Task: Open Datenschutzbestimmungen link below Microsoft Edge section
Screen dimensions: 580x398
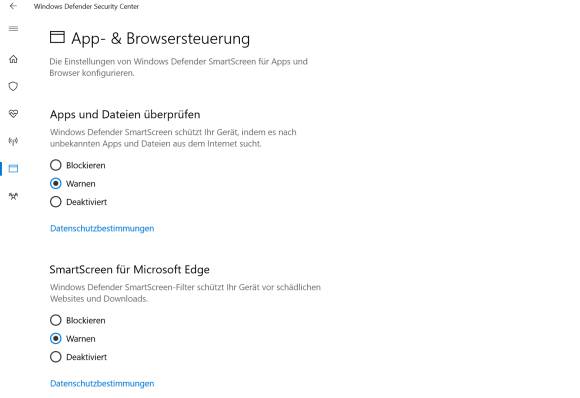Action: tap(102, 383)
